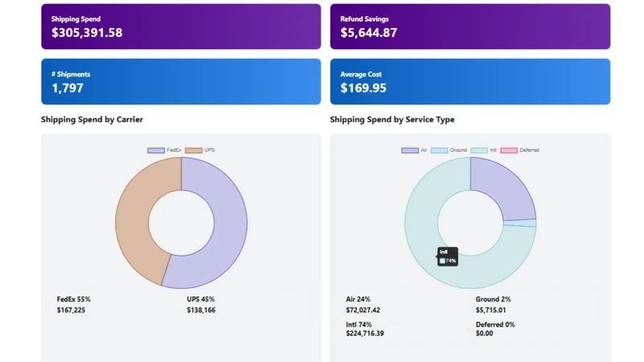Open the Refund Savings card

470,27
